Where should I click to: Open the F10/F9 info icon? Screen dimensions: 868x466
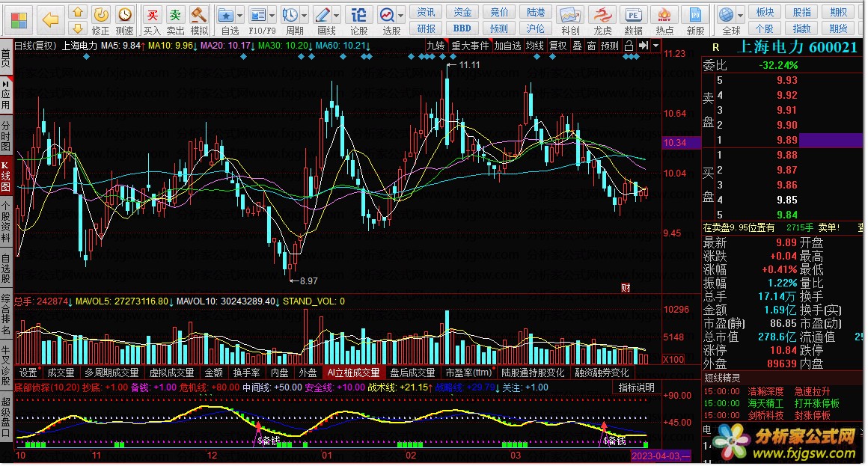coord(258,15)
